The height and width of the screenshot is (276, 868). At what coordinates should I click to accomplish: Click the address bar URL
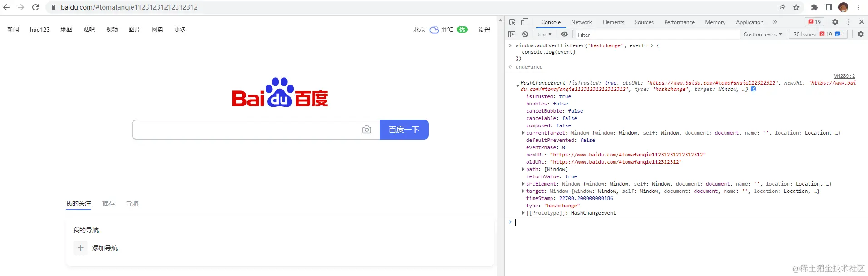(x=129, y=7)
